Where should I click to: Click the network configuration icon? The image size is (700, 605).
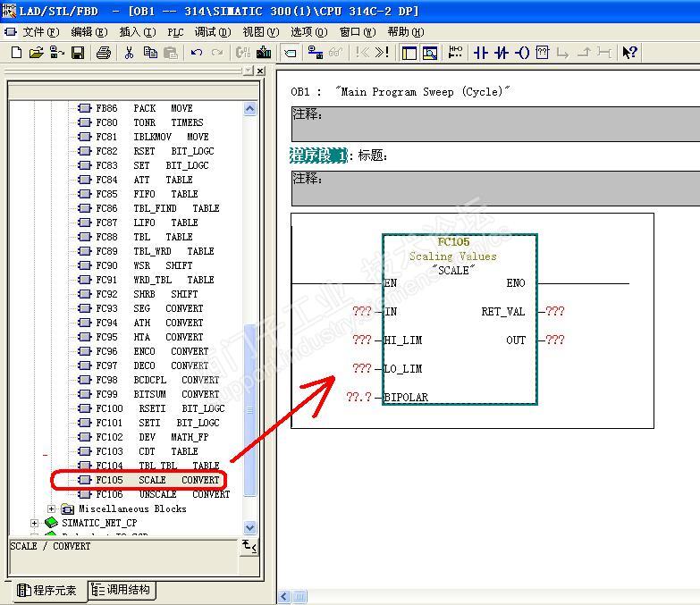tap(316, 53)
